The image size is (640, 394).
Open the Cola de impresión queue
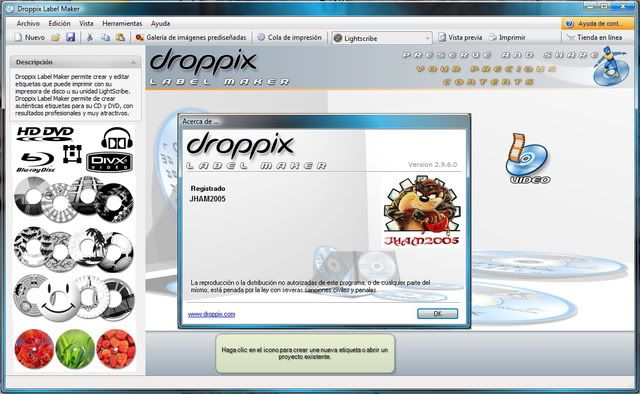[x=289, y=38]
